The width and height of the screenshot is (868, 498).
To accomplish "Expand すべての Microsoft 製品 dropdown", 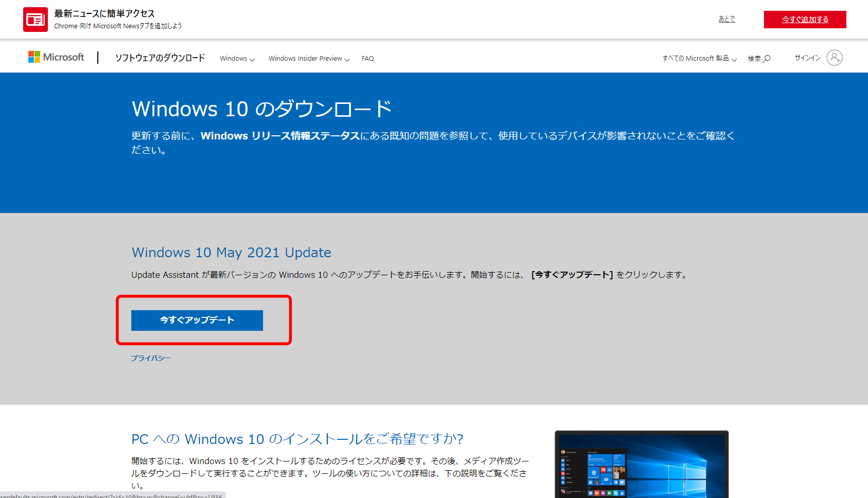I will click(700, 59).
